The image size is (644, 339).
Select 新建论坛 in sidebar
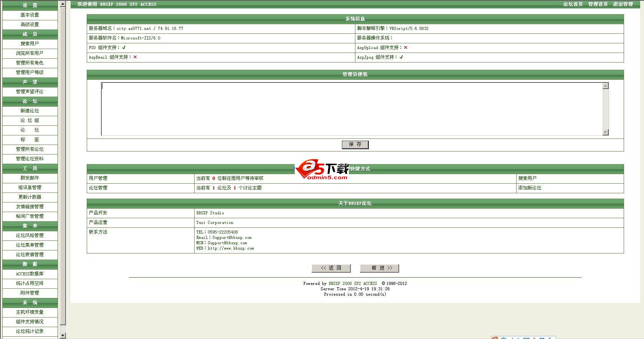[30, 111]
